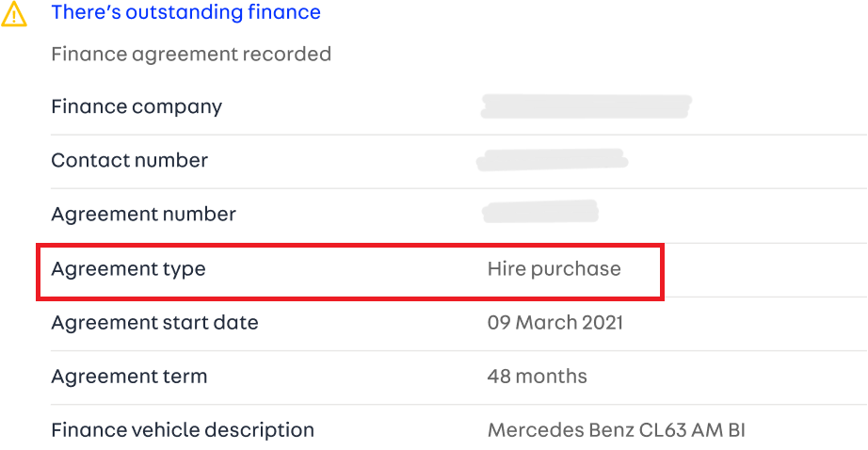Screen dimensions: 868x450
Task: Click the "Finance company" row label
Action: 137,106
